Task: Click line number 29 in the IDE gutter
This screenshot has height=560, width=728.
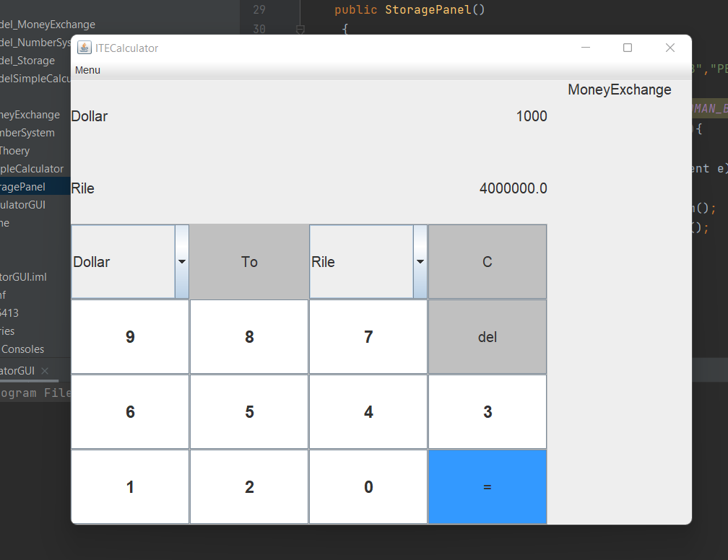Action: point(259,10)
